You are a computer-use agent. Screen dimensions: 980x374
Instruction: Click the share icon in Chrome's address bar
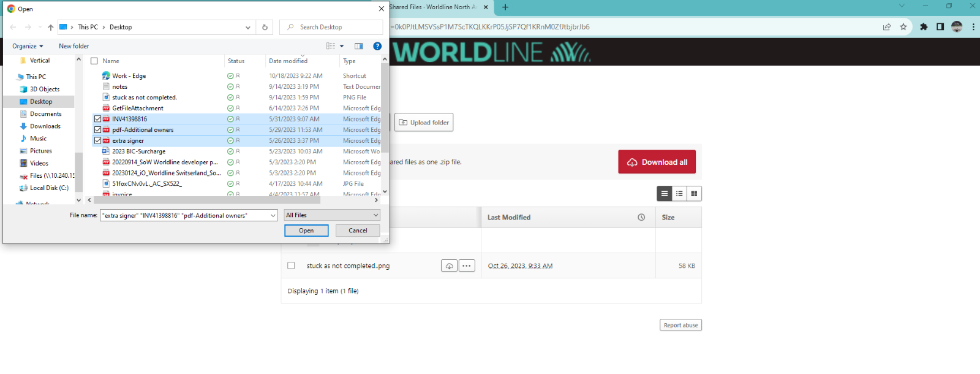point(886,26)
